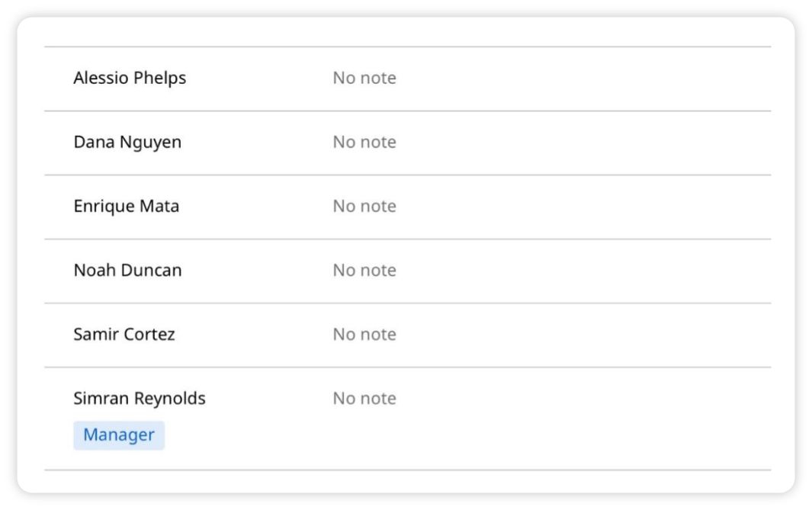812x510 pixels.
Task: Select the Alessio Phelps name
Action: [x=130, y=79]
